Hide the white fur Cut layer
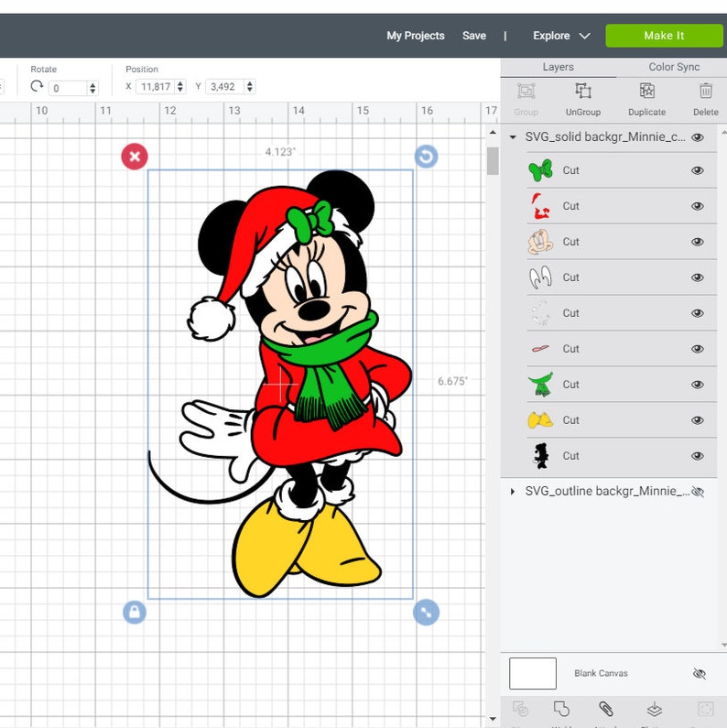This screenshot has height=728, width=727. pos(698,313)
